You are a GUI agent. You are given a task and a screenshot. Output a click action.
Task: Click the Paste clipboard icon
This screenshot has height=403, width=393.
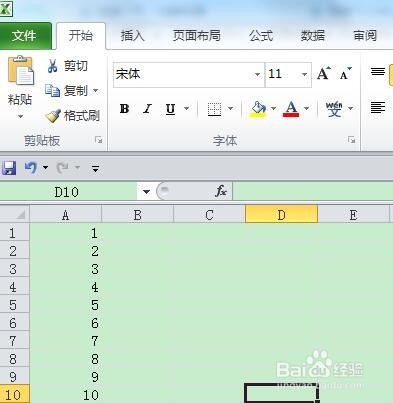[x=21, y=71]
